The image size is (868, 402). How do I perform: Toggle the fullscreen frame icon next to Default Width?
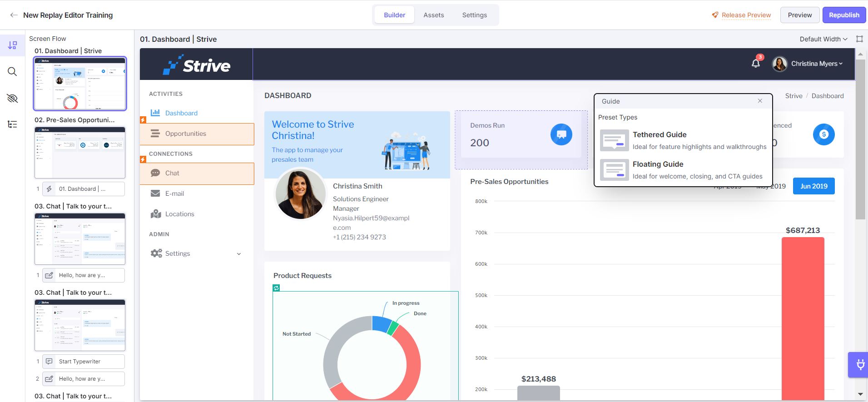859,39
